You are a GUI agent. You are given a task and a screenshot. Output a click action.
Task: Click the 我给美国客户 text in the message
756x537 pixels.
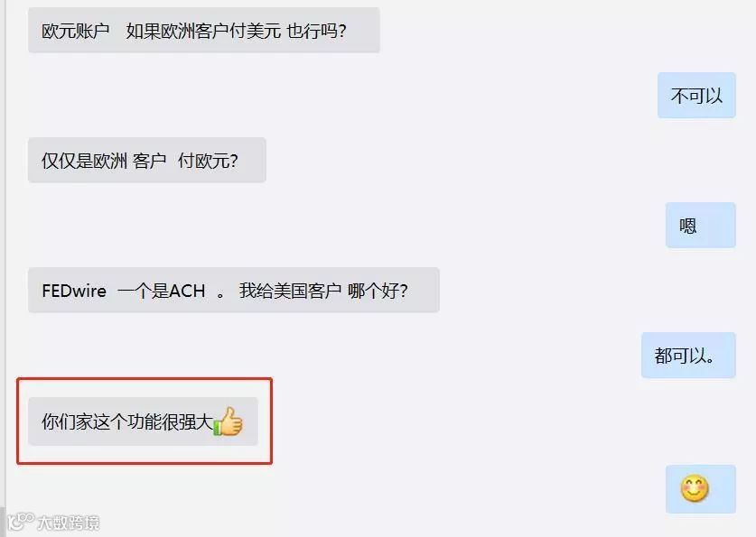click(290, 291)
